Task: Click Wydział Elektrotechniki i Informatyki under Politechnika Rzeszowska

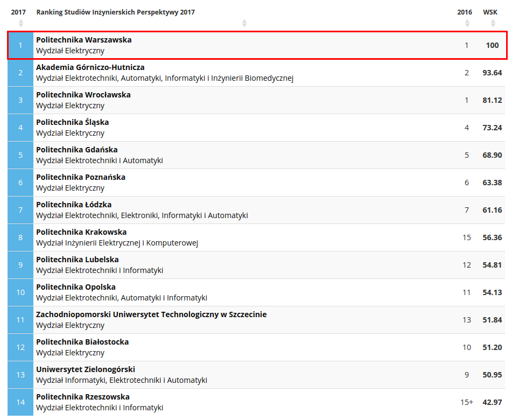Action: pos(100,407)
